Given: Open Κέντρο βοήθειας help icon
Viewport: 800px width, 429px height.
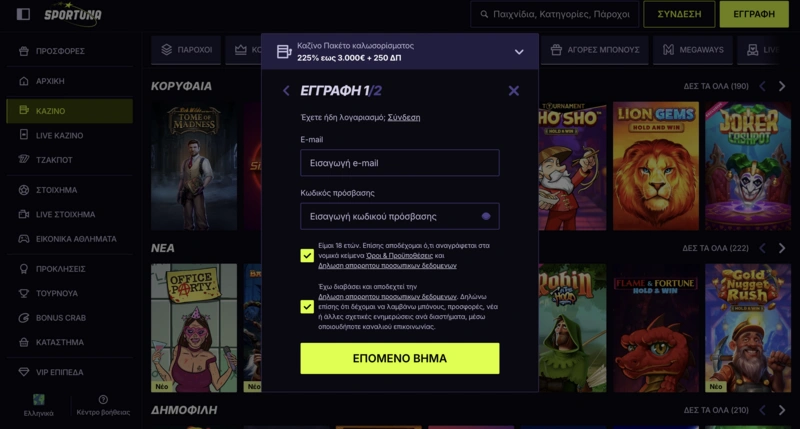Looking at the screenshot, I should tap(103, 399).
